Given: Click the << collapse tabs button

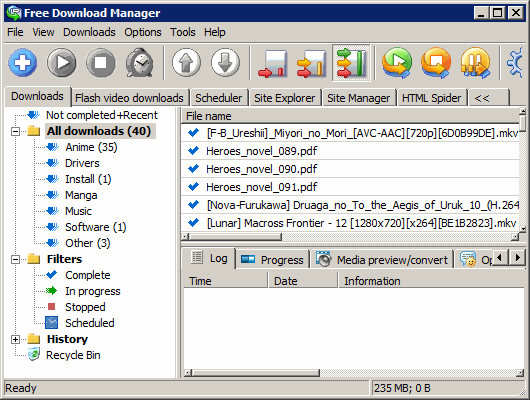Looking at the screenshot, I should coord(489,98).
